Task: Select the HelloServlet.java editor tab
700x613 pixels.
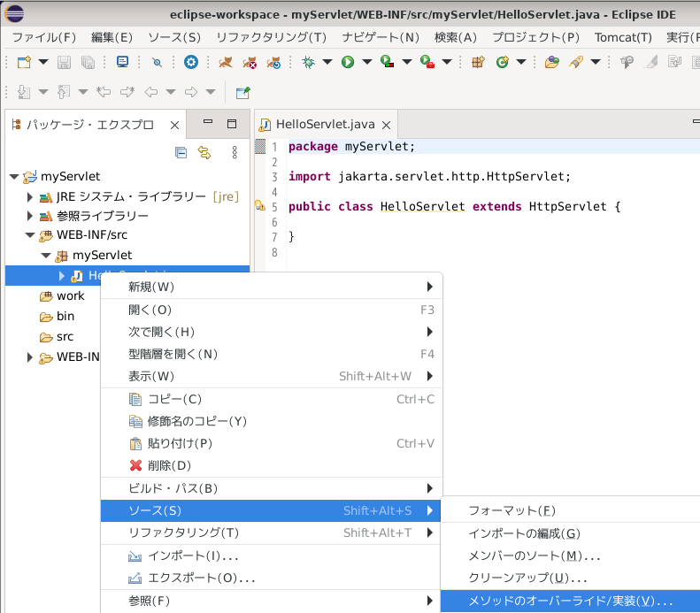Action: 326,125
